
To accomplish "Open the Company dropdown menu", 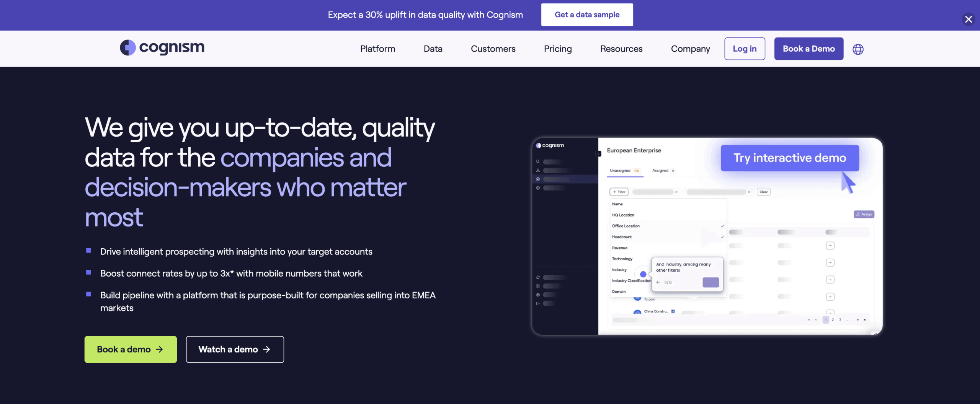I will (x=690, y=49).
